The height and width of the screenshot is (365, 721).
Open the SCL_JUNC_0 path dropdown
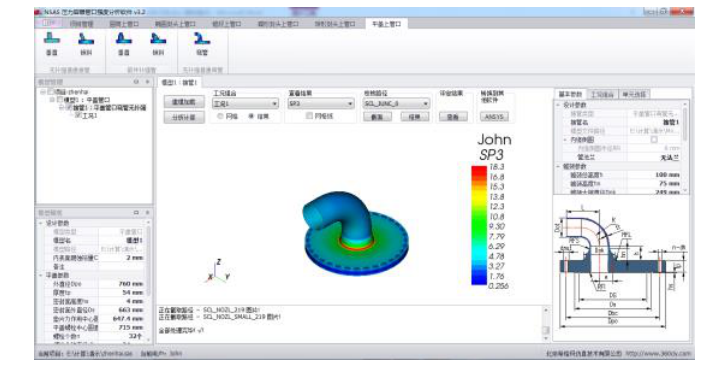[x=396, y=104]
